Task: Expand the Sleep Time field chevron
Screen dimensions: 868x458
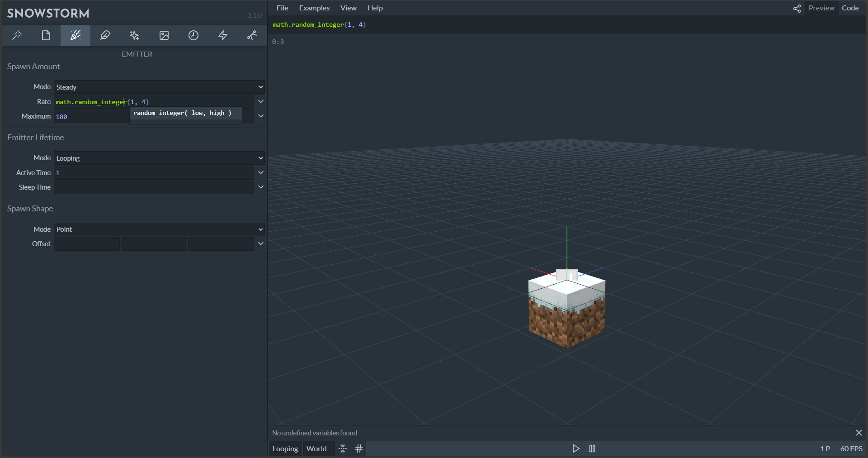Action: pyautogui.click(x=261, y=187)
